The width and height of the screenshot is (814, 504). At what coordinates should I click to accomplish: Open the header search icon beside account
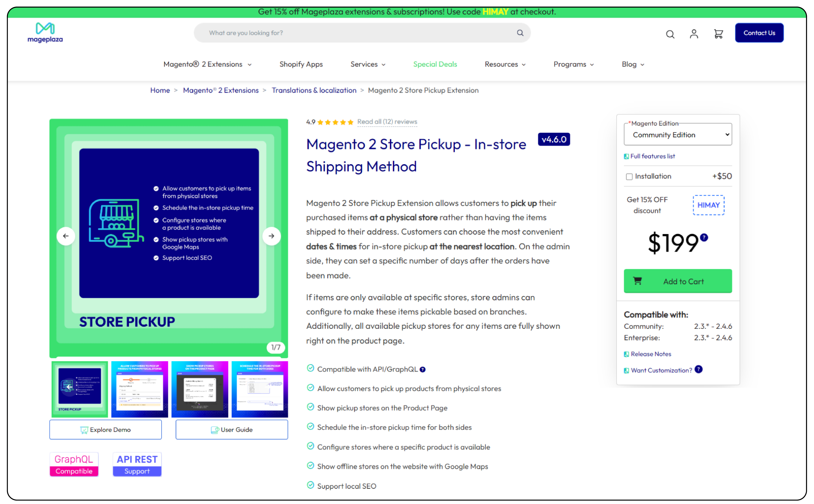(x=670, y=34)
